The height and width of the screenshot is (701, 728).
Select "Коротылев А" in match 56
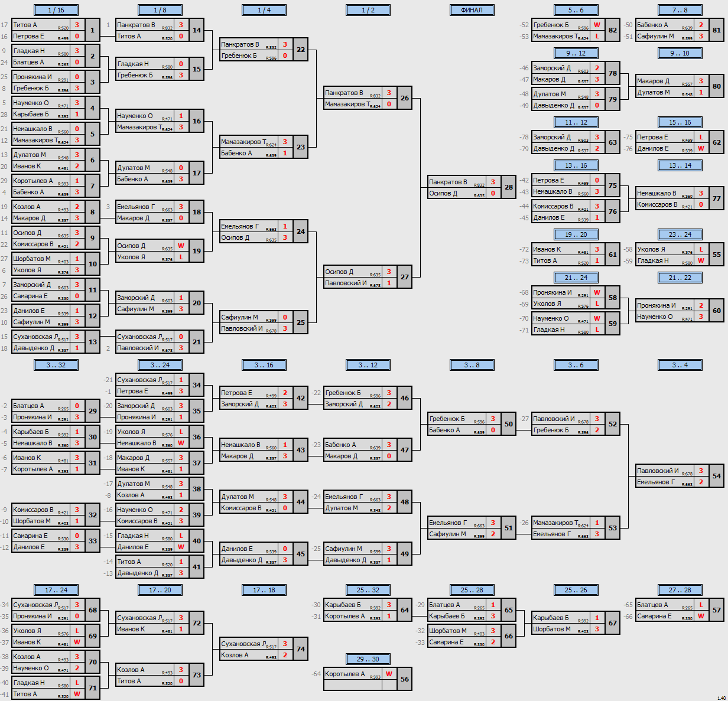344,674
